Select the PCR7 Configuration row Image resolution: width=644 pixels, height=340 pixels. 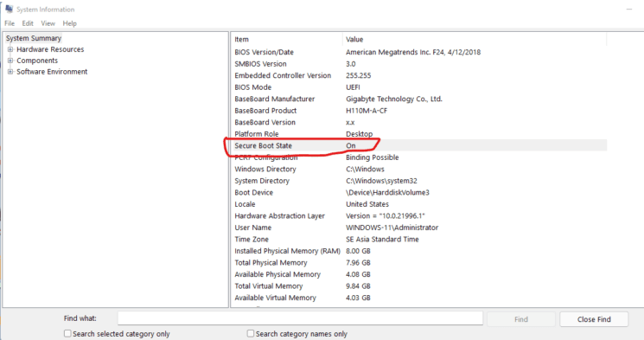pos(419,157)
